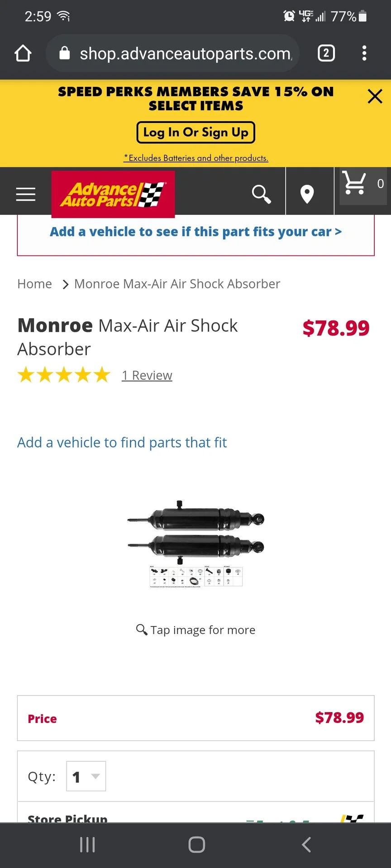This screenshot has height=868, width=391.
Task: Tap the browser home icon
Action: pyautogui.click(x=23, y=53)
